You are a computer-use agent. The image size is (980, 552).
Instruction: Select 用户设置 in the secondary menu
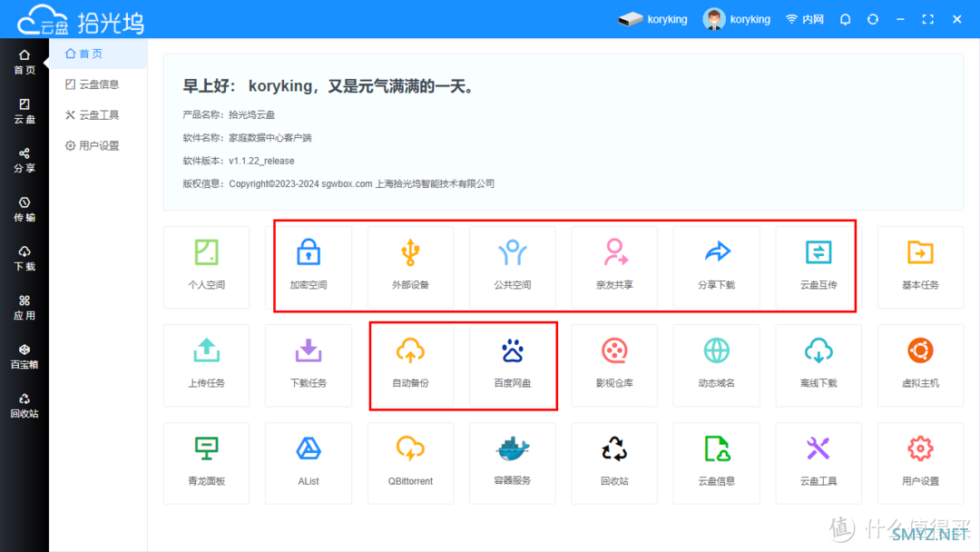(98, 145)
